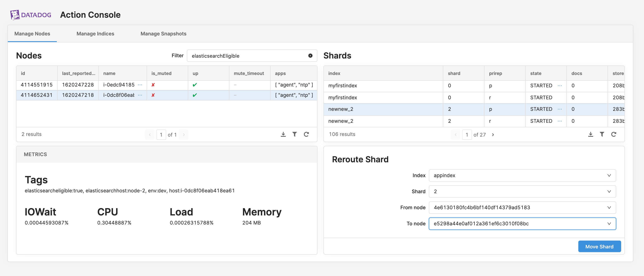Viewport: 644px width, 276px height.
Task: Open the filter options for the Nodes table
Action: tap(294, 134)
